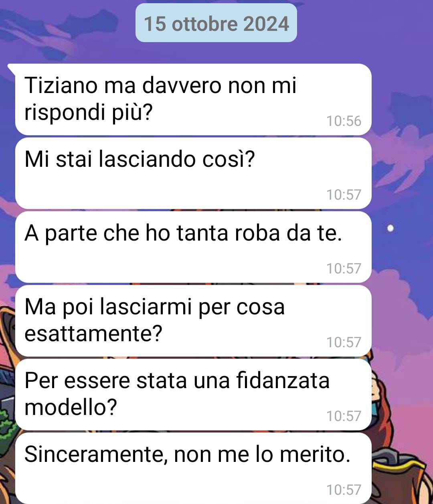
Task: Tap the 'A parte che ho tanta roba da te.' message
Action: pos(193,247)
